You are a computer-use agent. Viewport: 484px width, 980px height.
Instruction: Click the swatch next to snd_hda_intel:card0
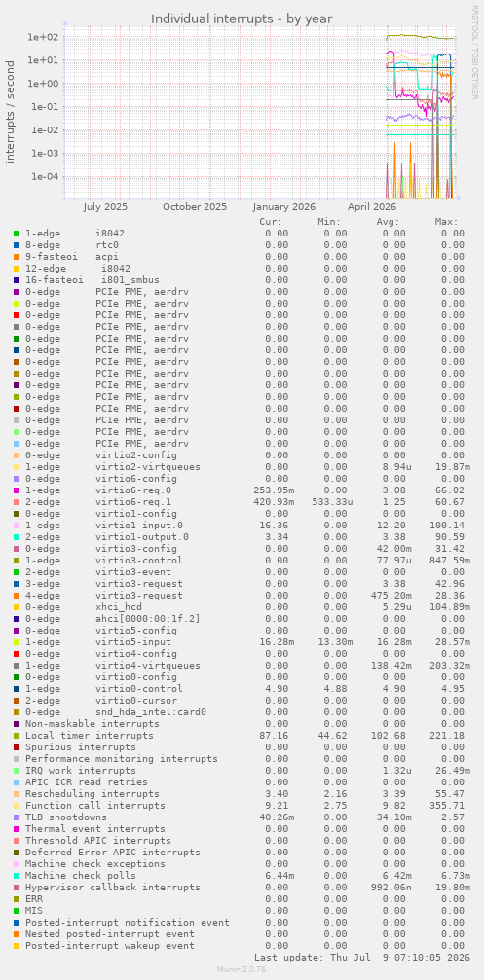(x=17, y=712)
